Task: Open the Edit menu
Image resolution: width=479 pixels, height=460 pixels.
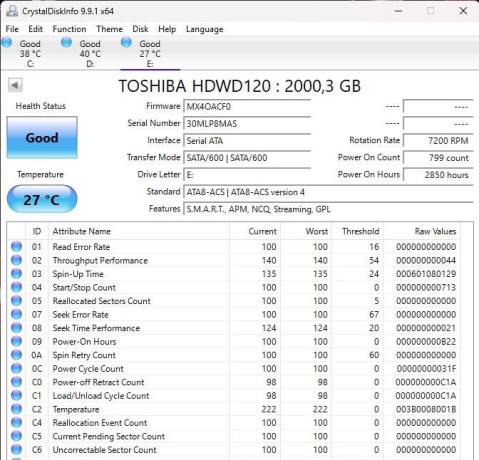Action: (35, 29)
